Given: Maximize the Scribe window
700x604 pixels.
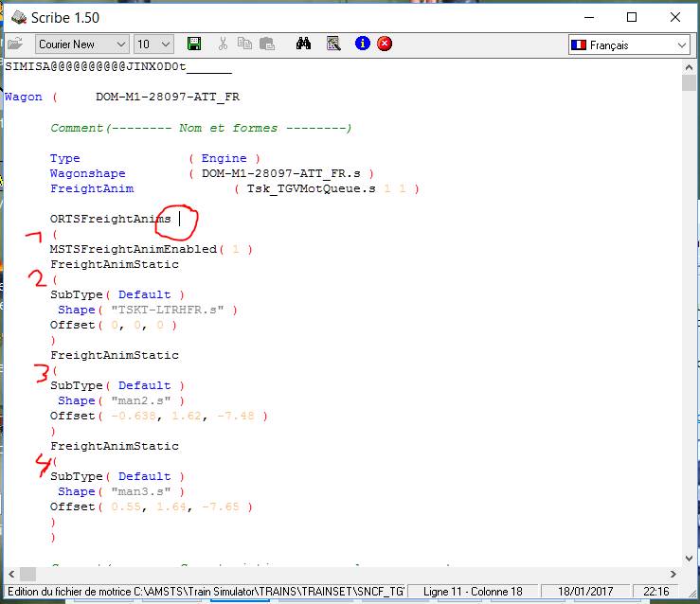Looking at the screenshot, I should [631, 18].
